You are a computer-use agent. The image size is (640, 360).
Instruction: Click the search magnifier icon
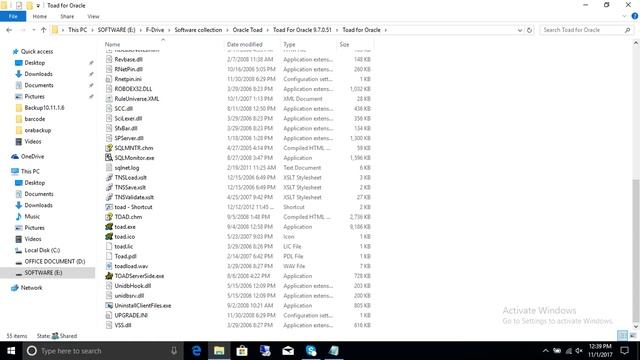628,30
